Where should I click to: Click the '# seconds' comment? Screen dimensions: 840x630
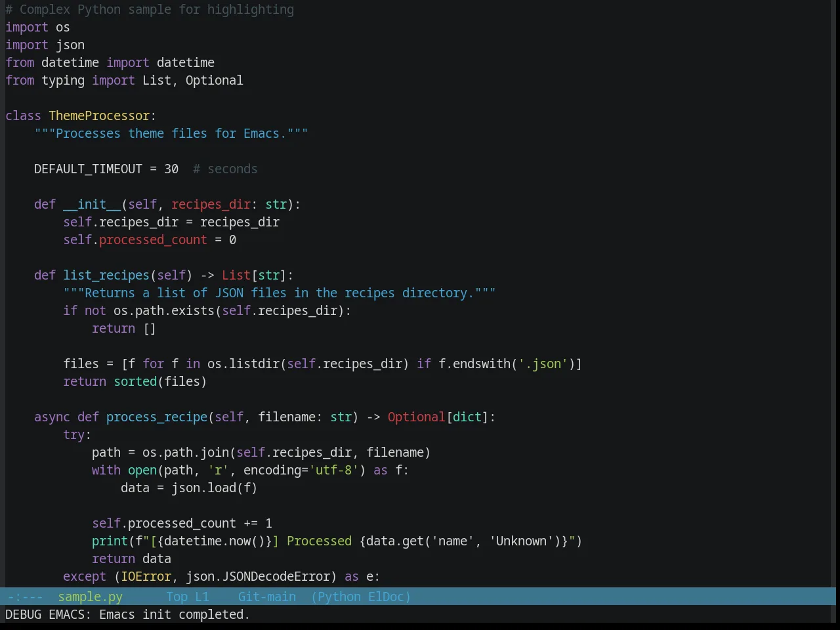pyautogui.click(x=225, y=169)
